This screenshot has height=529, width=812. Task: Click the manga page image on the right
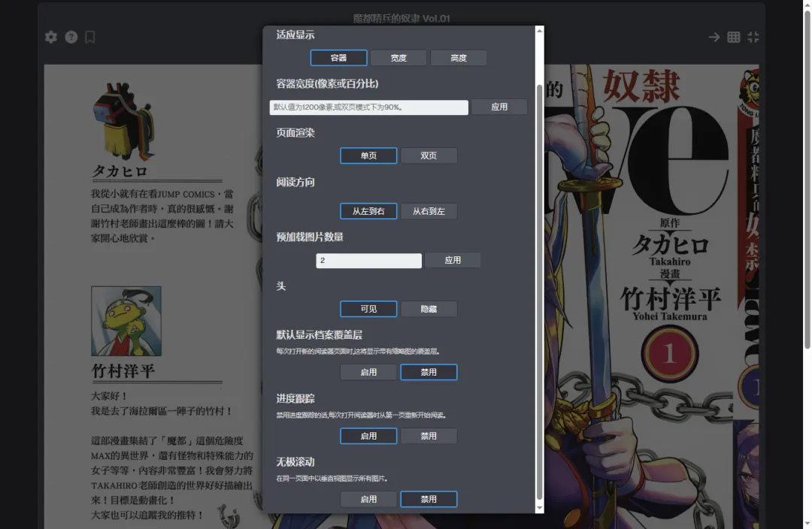651,295
